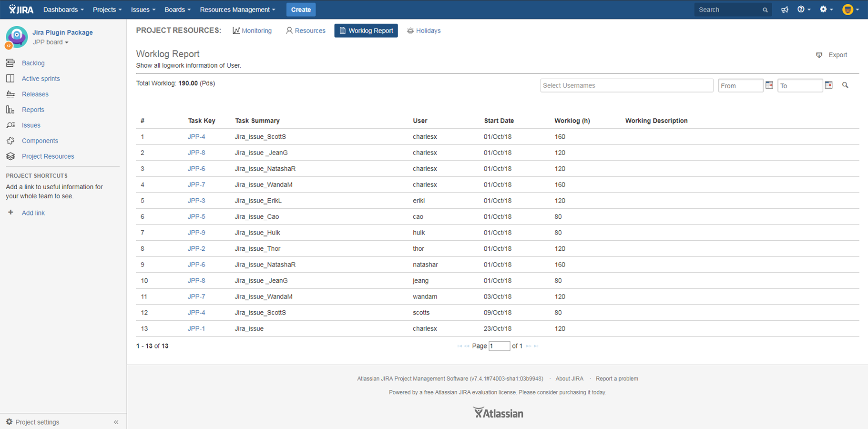This screenshot has width=868, height=429.
Task: Click the Task Summary column header
Action: click(x=257, y=121)
